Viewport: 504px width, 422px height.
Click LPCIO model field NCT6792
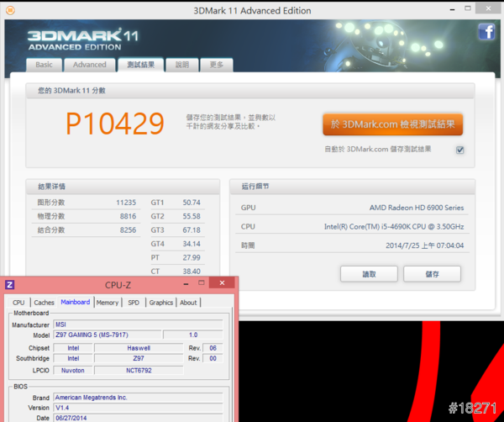tap(139, 370)
